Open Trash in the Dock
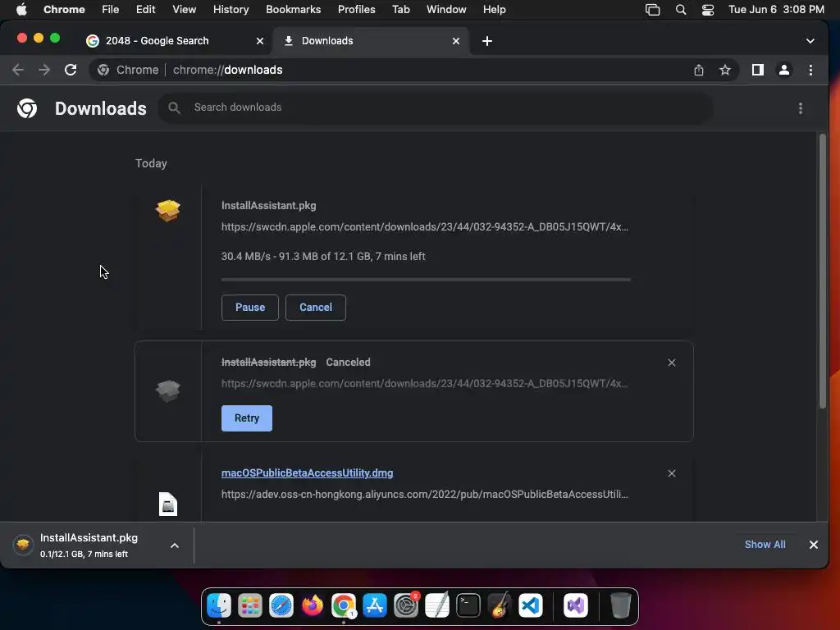 click(620, 606)
